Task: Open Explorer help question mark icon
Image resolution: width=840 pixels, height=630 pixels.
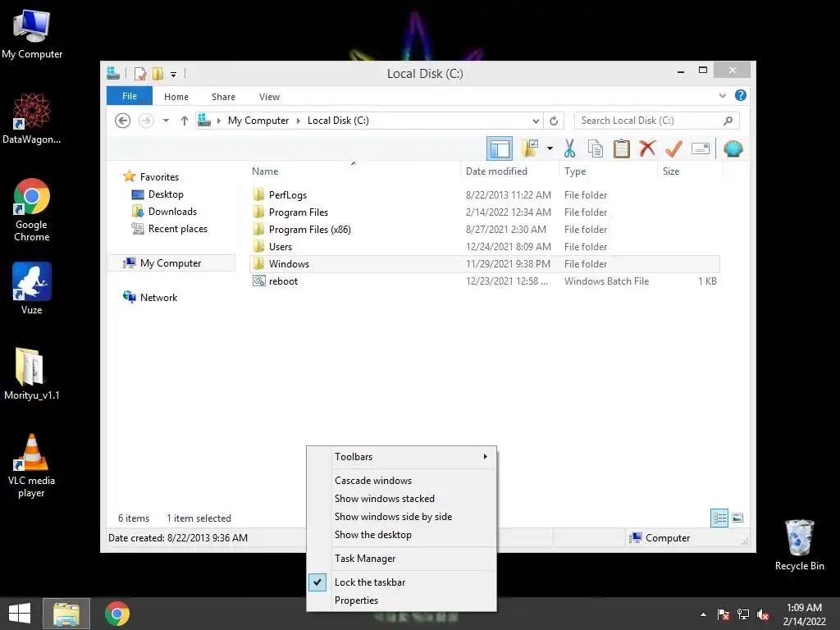Action: tap(741, 95)
